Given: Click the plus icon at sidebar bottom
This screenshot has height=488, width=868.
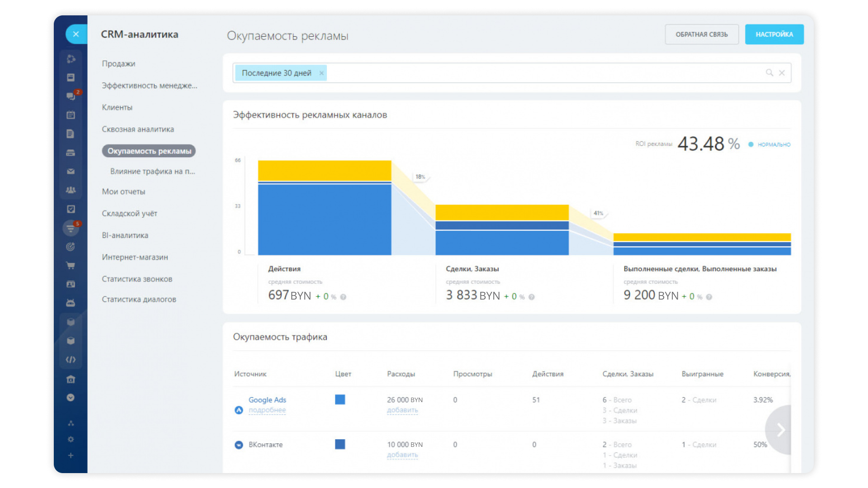Looking at the screenshot, I should (71, 455).
